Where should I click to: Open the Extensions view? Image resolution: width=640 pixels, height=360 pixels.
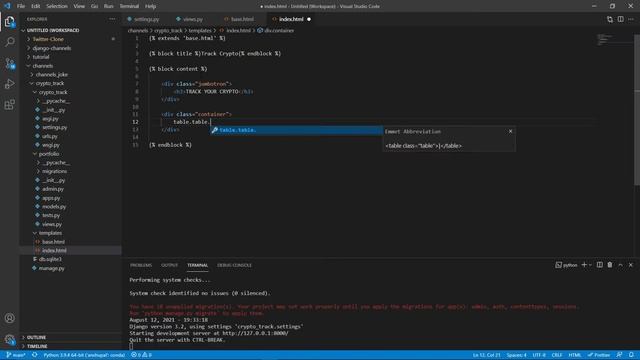click(9, 105)
